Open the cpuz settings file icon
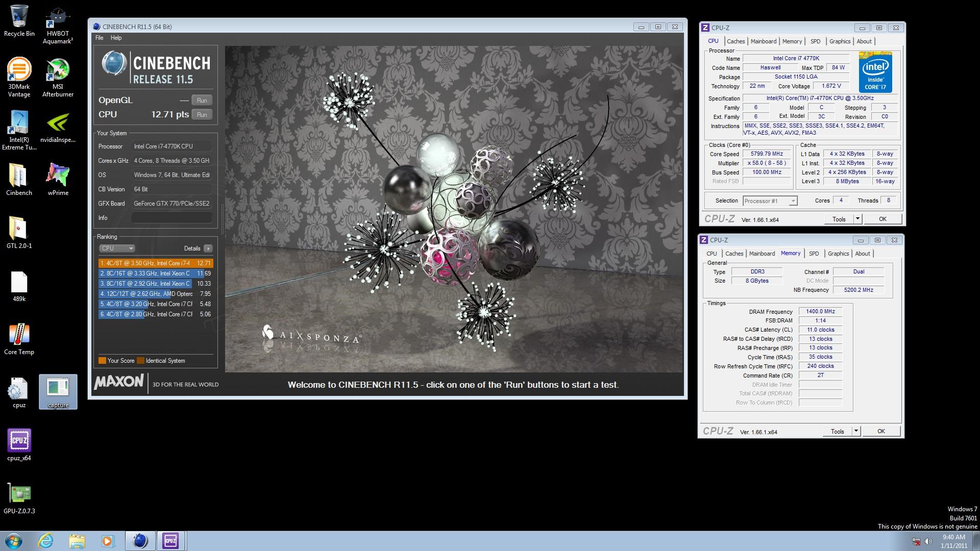980x551 pixels. (x=19, y=392)
